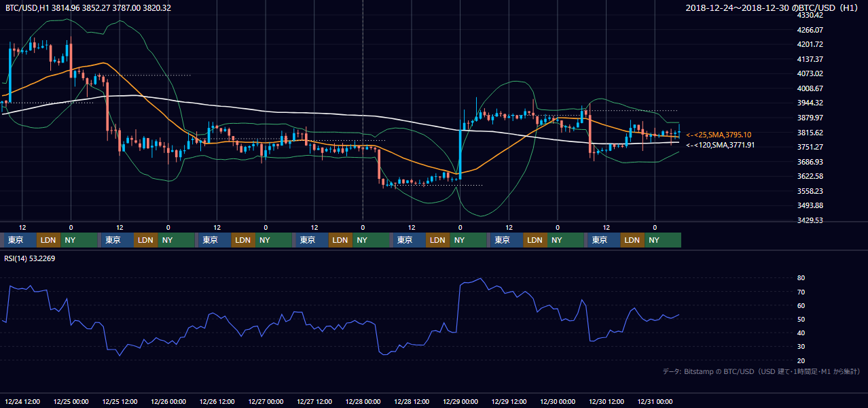The image size is (868, 408).
Task: Click RSI axis level 20
Action: click(x=801, y=360)
